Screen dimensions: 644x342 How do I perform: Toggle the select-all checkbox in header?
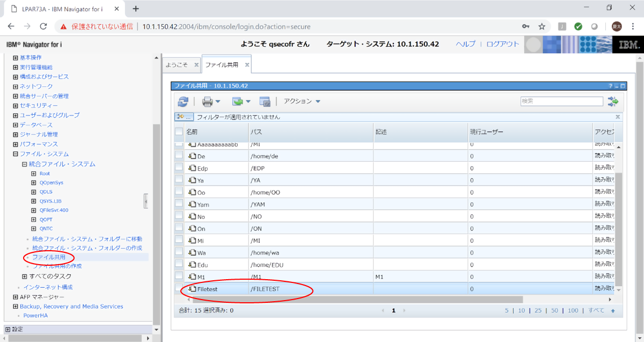click(179, 132)
